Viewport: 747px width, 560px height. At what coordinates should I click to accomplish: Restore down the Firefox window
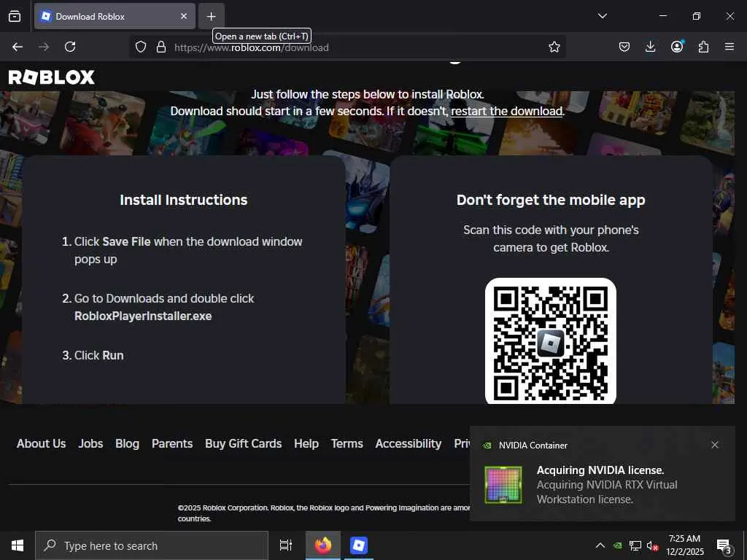coord(696,16)
